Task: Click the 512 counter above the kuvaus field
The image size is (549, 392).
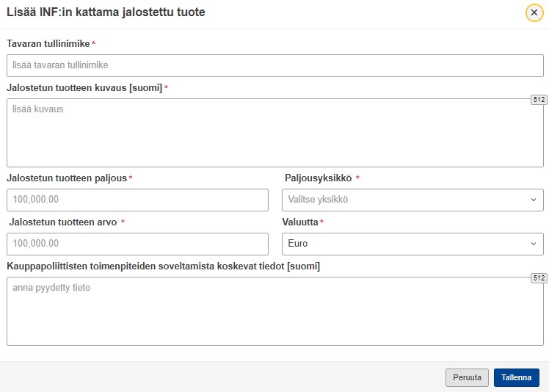Action: 539,100
